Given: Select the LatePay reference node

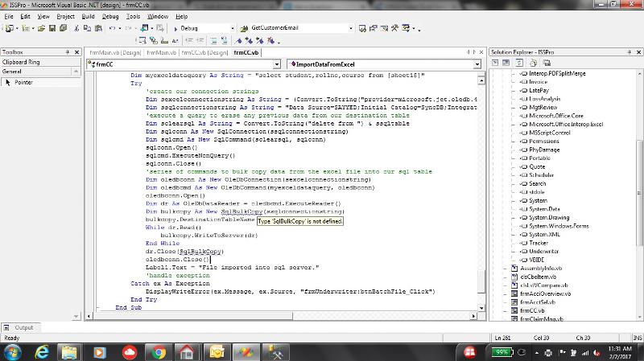Looking at the screenshot, I should click(539, 90).
